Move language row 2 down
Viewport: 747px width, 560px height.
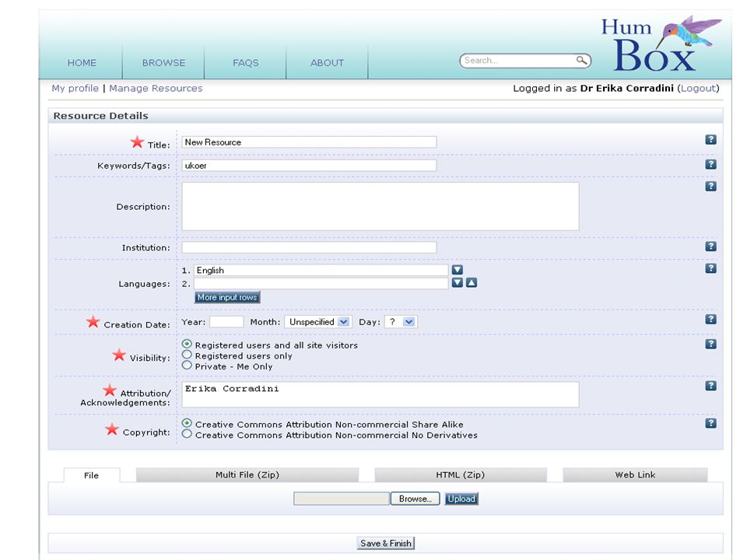click(x=458, y=283)
